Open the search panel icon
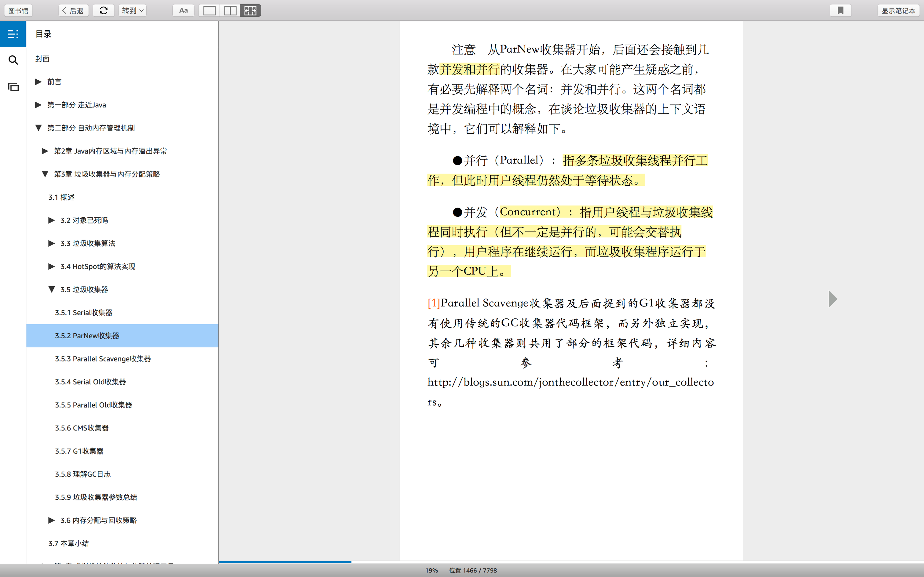The width and height of the screenshot is (924, 577). click(13, 60)
